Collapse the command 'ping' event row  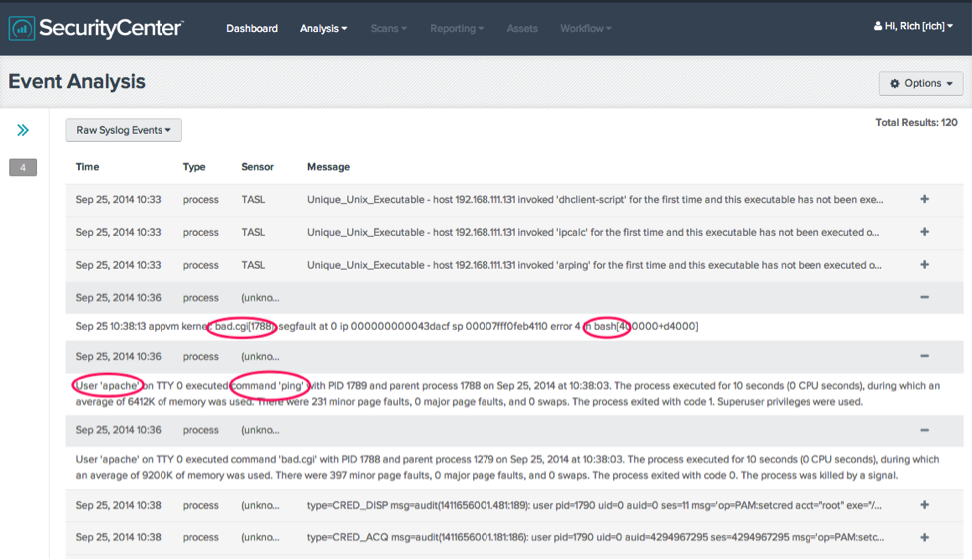(x=924, y=356)
